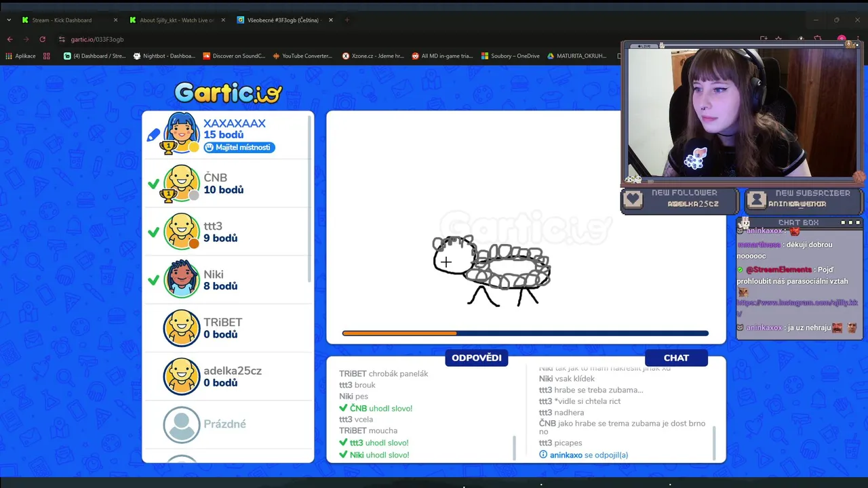Open Discover on SoundCloud bookmark
The height and width of the screenshot is (488, 868).
pos(235,56)
